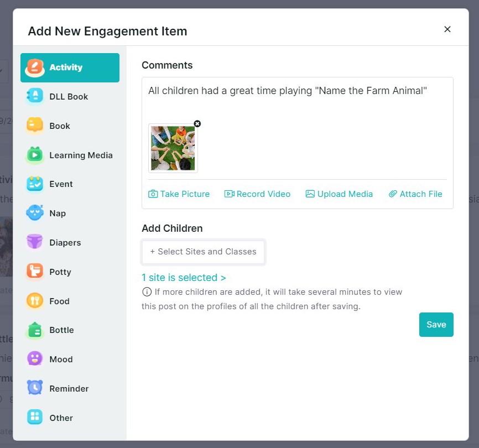This screenshot has height=448, width=479.
Task: Click the Reminder alarm clock icon
Action: tap(35, 388)
